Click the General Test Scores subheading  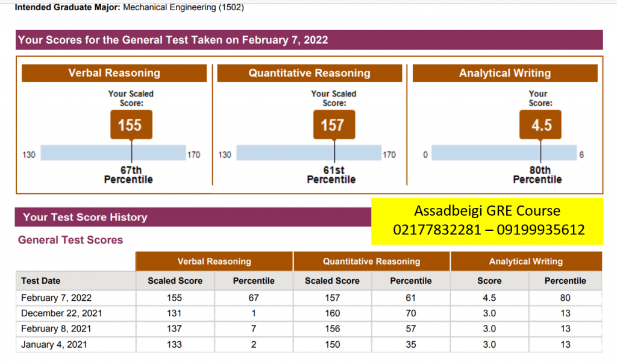pos(70,240)
